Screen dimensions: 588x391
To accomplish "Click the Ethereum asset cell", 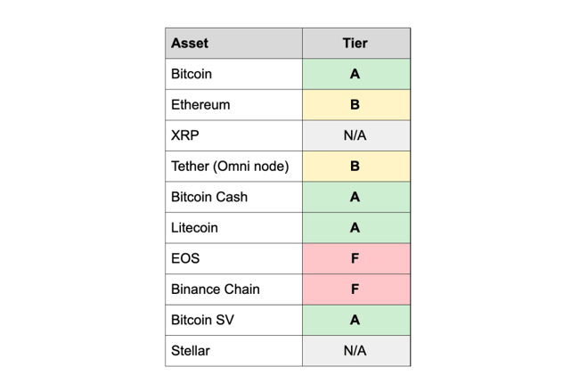I will click(233, 104).
